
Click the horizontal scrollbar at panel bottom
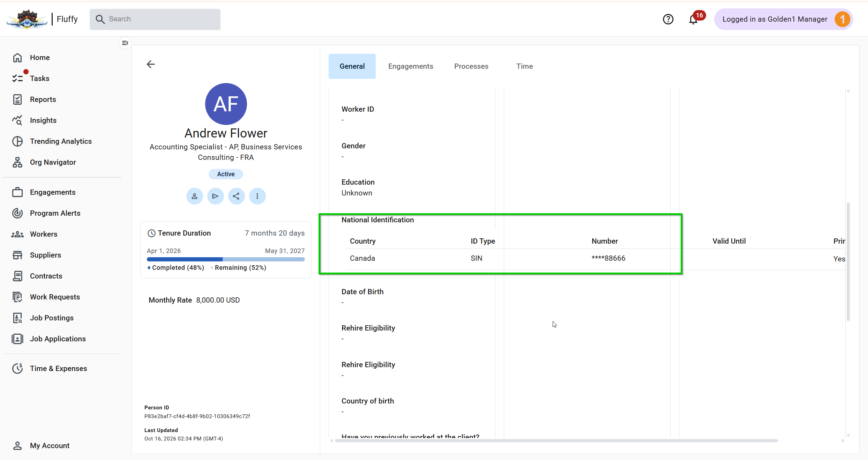pos(556,441)
